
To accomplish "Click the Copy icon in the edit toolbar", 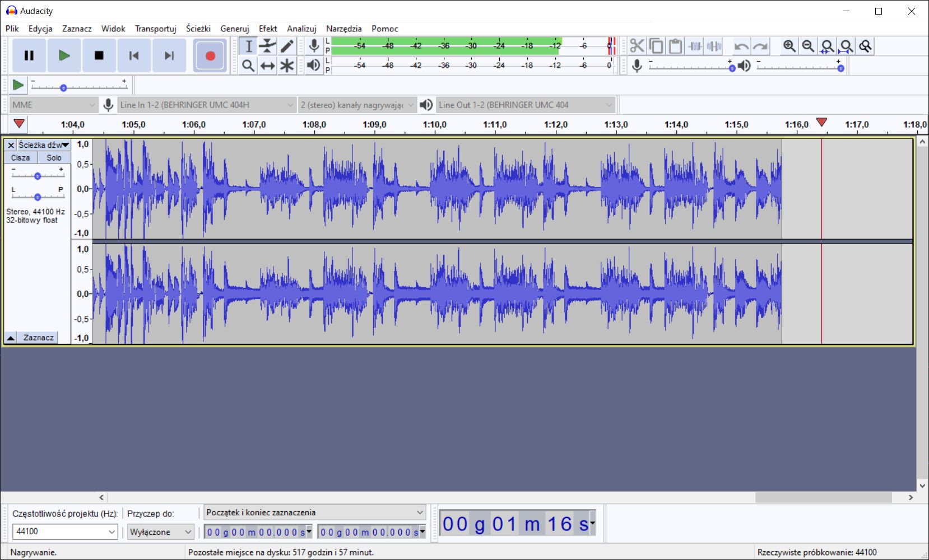I will point(656,46).
